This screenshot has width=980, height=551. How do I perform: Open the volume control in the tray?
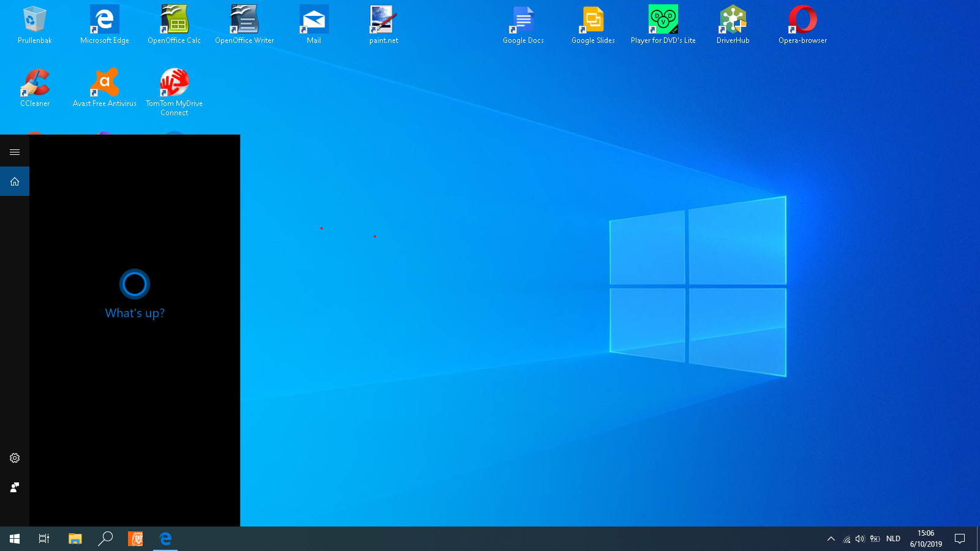(x=860, y=539)
